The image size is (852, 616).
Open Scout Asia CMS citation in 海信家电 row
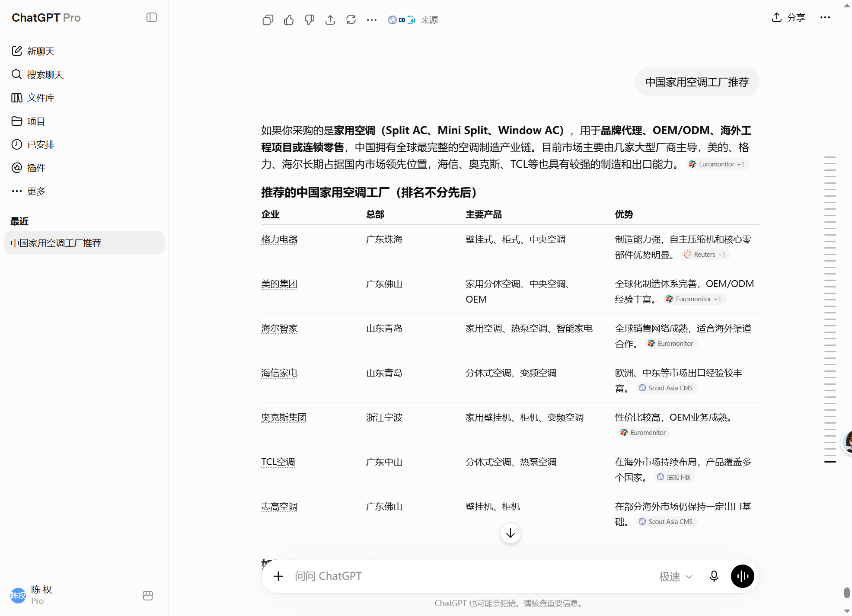(x=667, y=388)
